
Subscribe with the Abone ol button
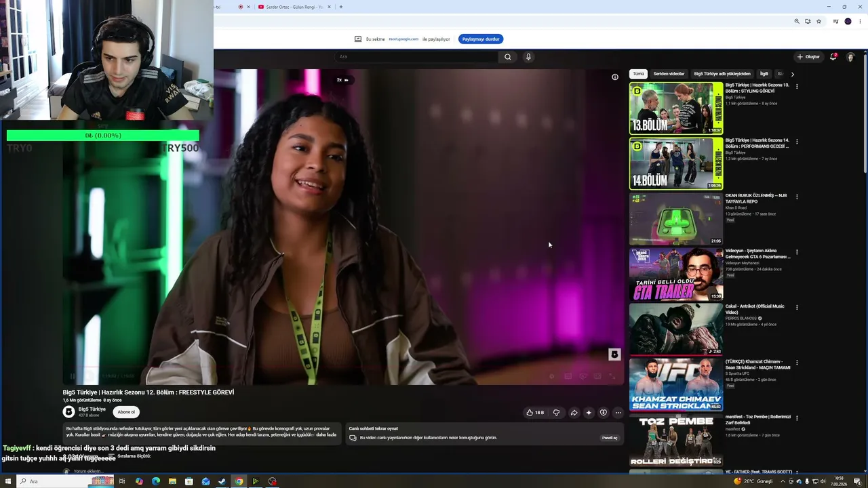click(x=126, y=412)
